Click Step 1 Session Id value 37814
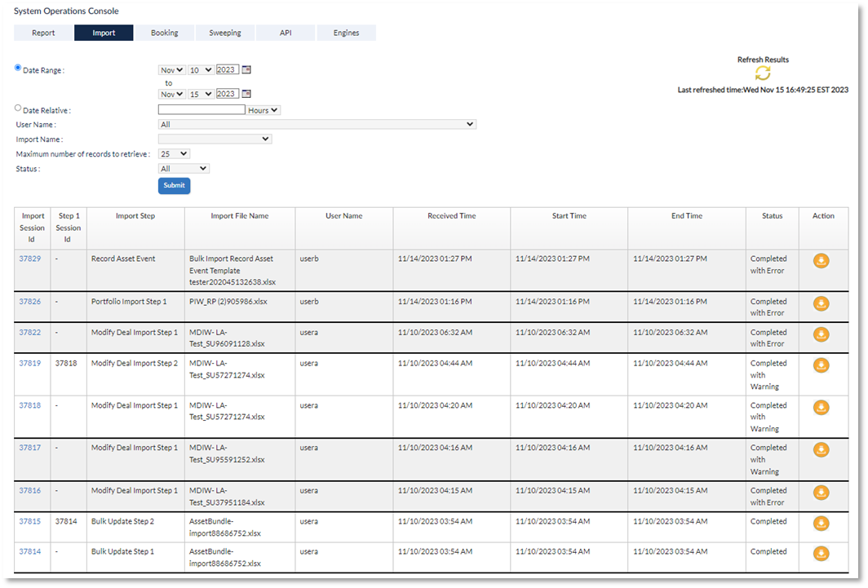The image size is (868, 588). pos(66,522)
